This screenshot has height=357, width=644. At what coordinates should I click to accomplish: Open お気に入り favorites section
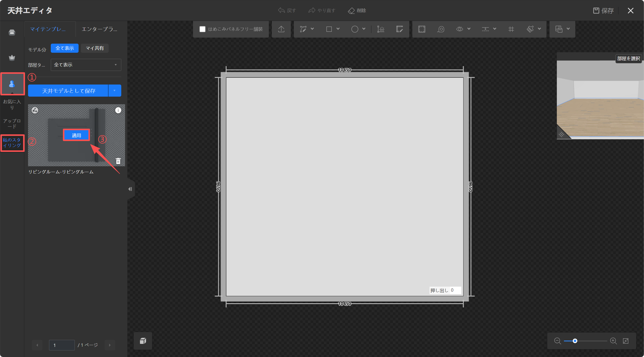click(12, 104)
